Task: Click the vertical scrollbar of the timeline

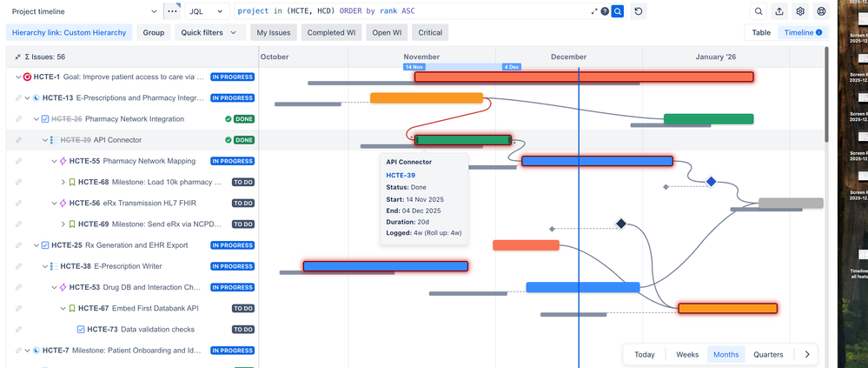Action: 826,94
